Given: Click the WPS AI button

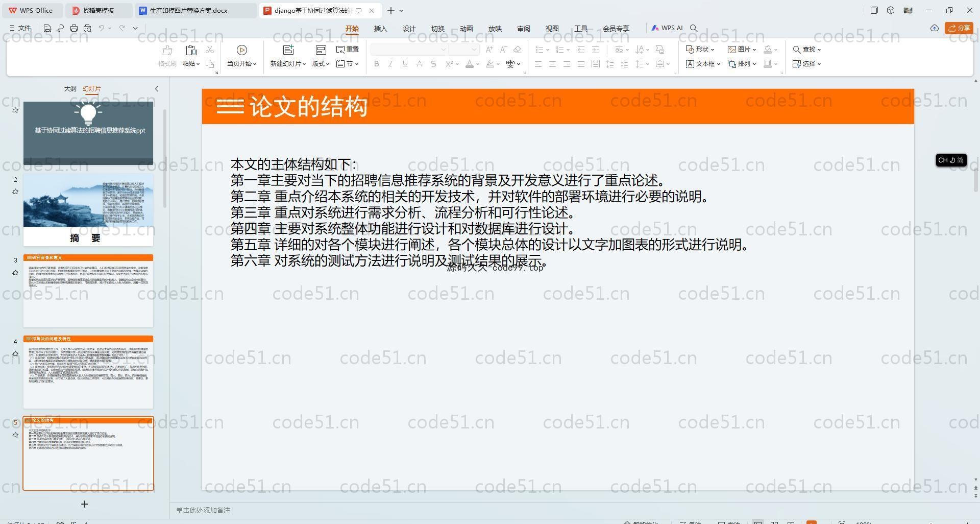Looking at the screenshot, I should [667, 28].
